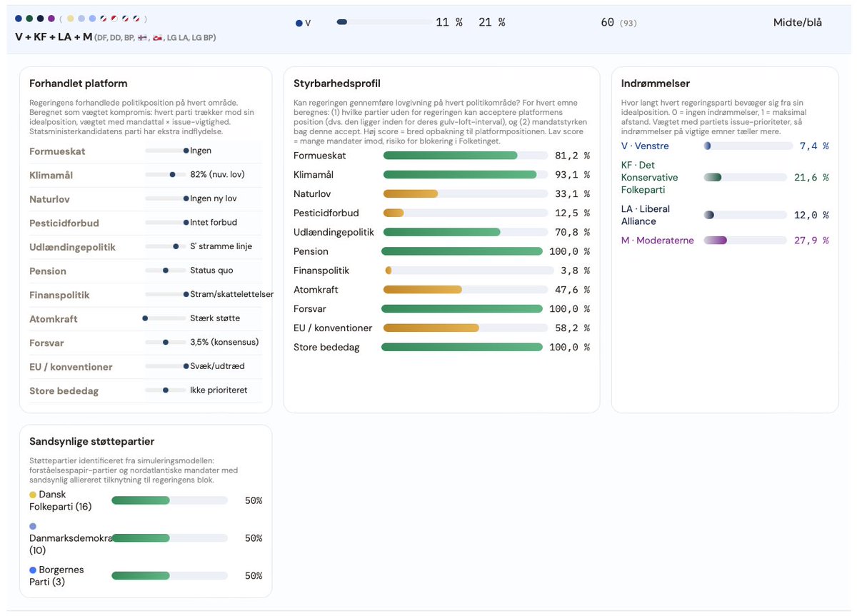Click the '82% (nuv. lov)' value
The height and width of the screenshot is (616, 857).
point(217,175)
